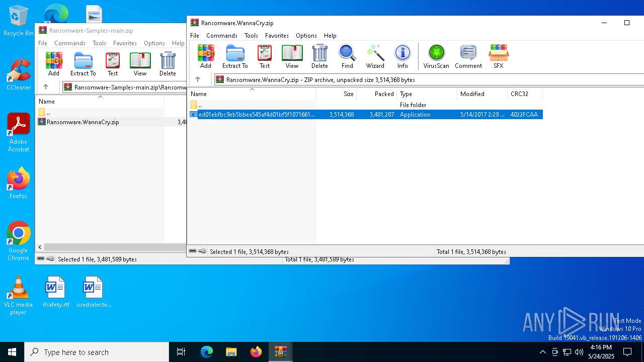
Task: Show archive Info
Action: 403,56
